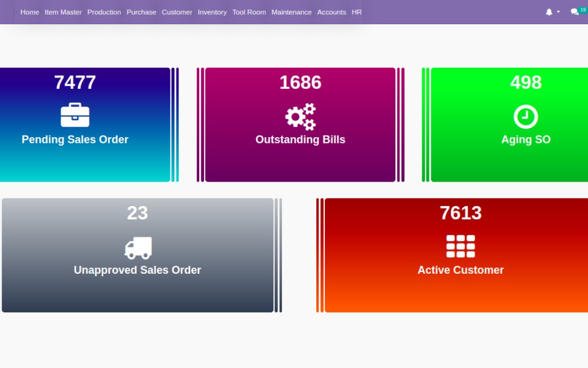The height and width of the screenshot is (368, 588).
Task: Open the Tool Room menu
Action: point(249,12)
